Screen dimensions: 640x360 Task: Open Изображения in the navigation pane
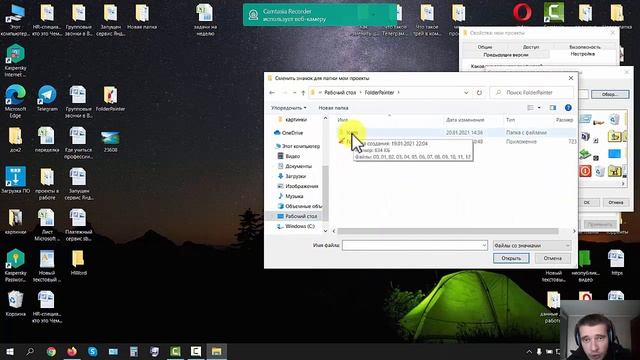(x=302, y=186)
